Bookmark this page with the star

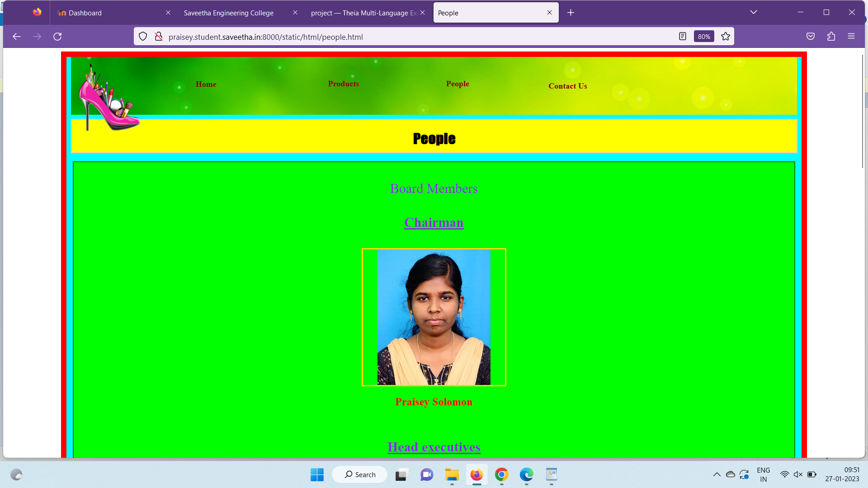[725, 36]
